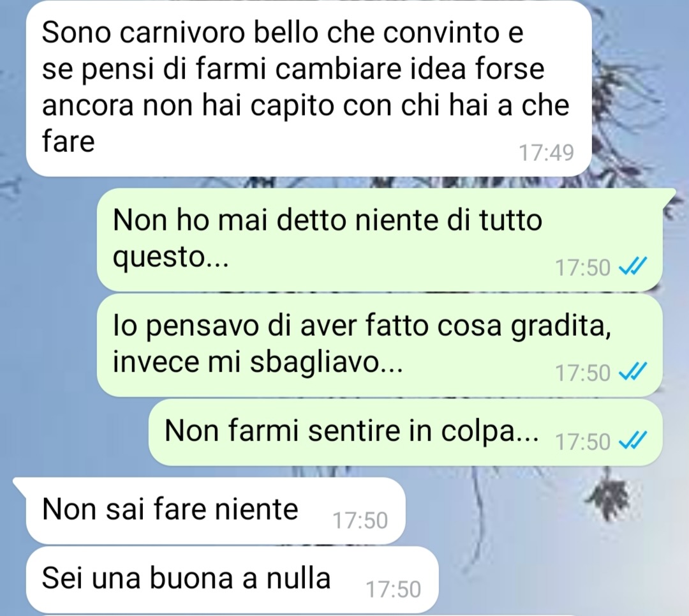Click the read receipt checkmarks on 'questo...' message
The width and height of the screenshot is (689, 616).
(633, 266)
